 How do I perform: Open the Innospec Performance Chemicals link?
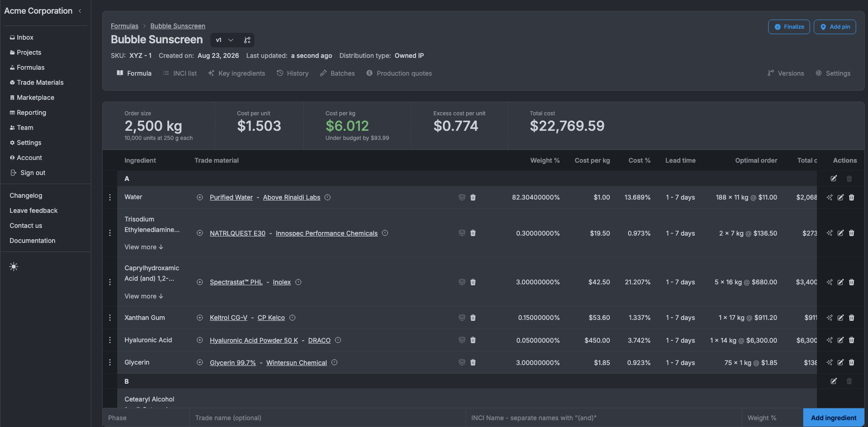tap(327, 233)
